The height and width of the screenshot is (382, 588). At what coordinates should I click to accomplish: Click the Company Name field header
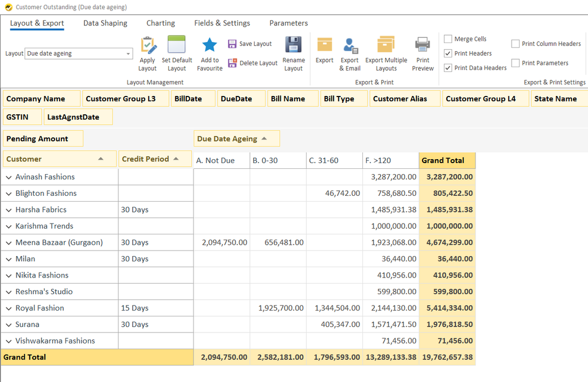(41, 99)
